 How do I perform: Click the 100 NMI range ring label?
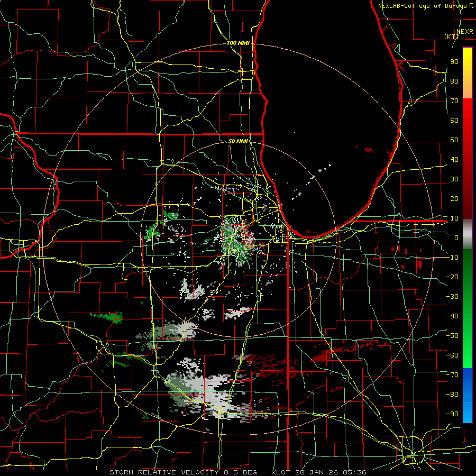(238, 43)
